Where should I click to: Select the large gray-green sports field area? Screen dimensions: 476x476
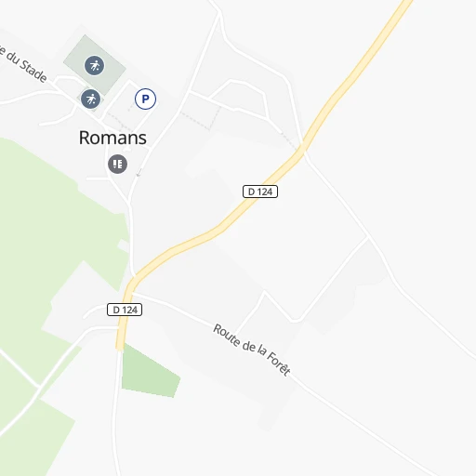(95, 65)
